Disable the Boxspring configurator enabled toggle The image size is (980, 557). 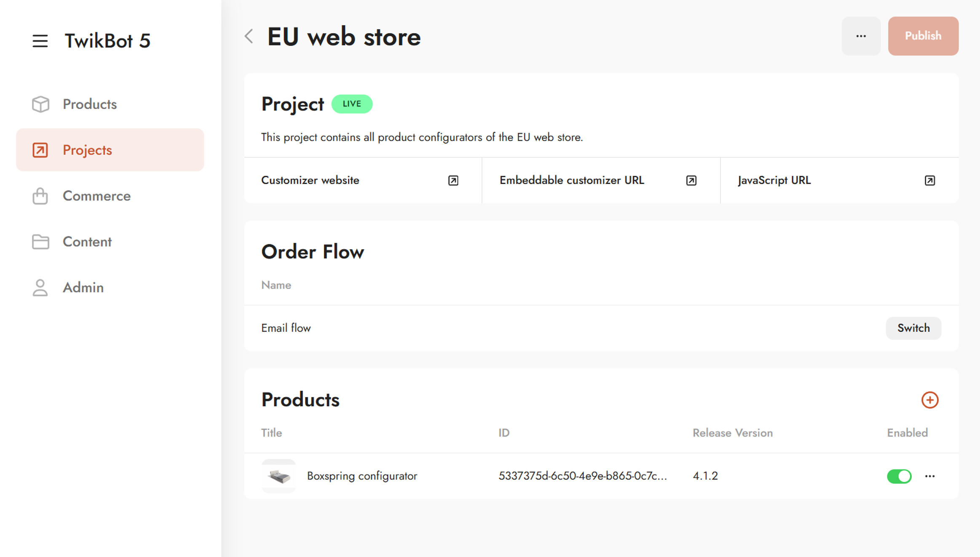point(899,476)
